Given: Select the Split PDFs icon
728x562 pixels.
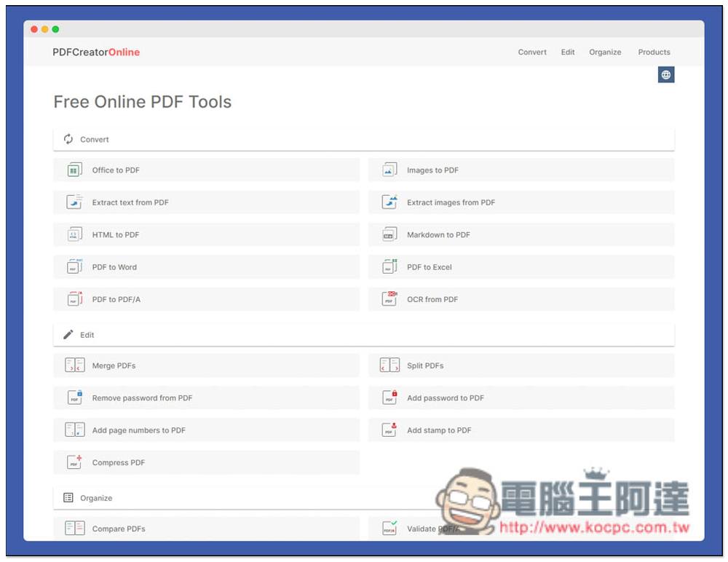Looking at the screenshot, I should (x=389, y=365).
